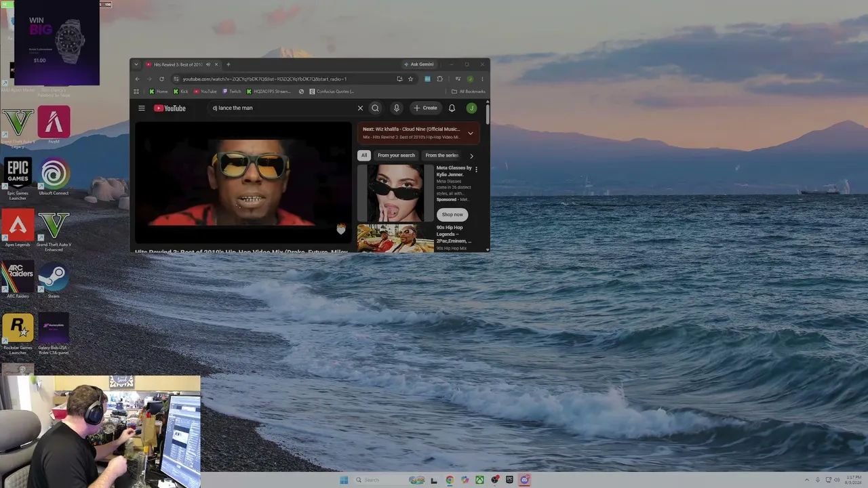The image size is (868, 488).
Task: Focus the YouTube search field
Action: [281, 108]
